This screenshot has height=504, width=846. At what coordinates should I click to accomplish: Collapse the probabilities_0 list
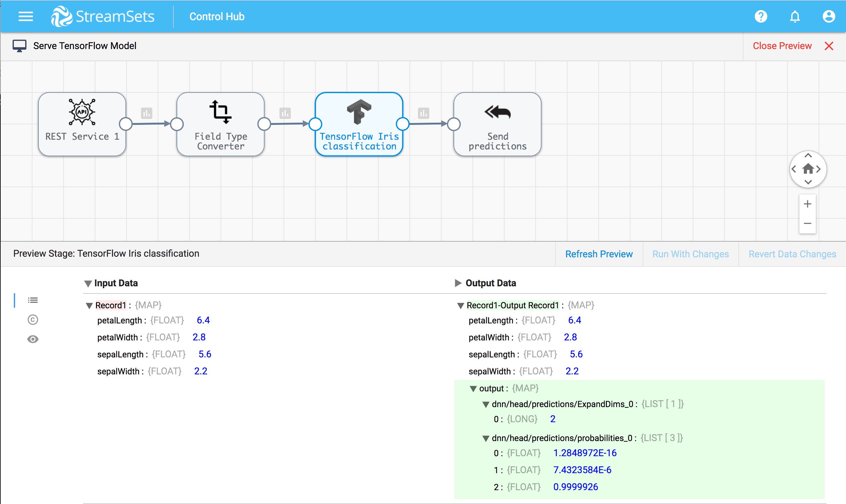pos(486,439)
